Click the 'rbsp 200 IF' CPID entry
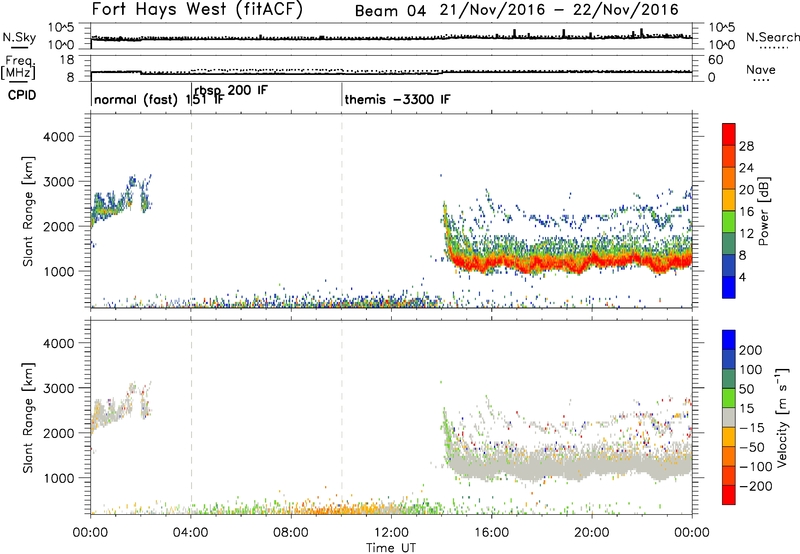The image size is (800, 554). [231, 90]
